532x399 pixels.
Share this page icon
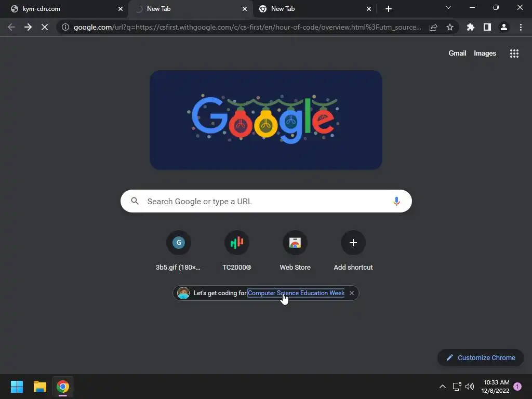(x=433, y=27)
